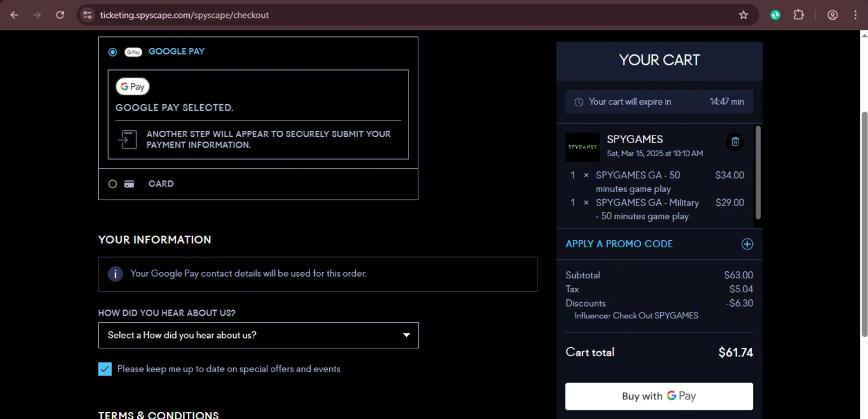The image size is (868, 419).
Task: Select the Google Pay radio button
Action: coord(113,52)
